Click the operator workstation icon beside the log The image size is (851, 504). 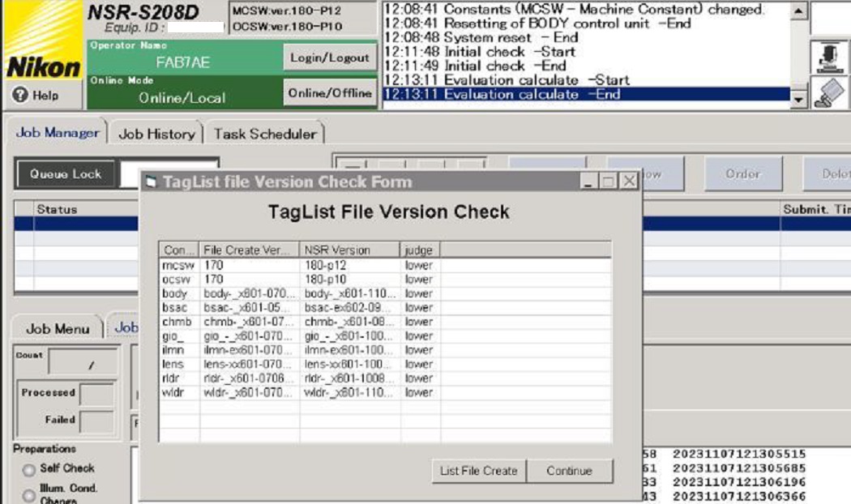click(829, 58)
